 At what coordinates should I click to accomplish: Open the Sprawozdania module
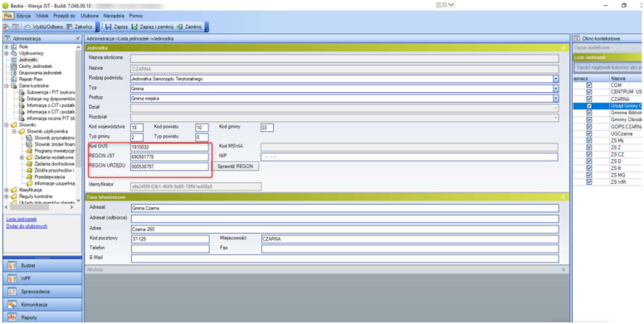click(x=42, y=292)
